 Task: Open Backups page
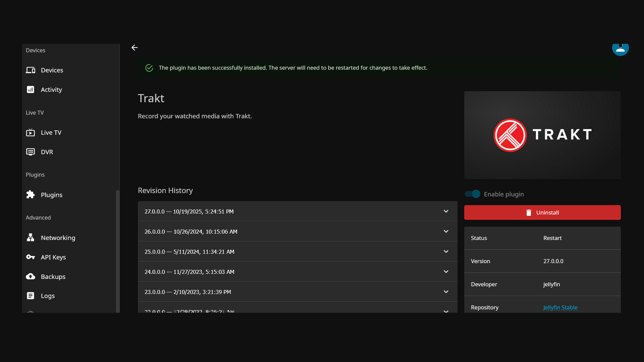point(70,277)
